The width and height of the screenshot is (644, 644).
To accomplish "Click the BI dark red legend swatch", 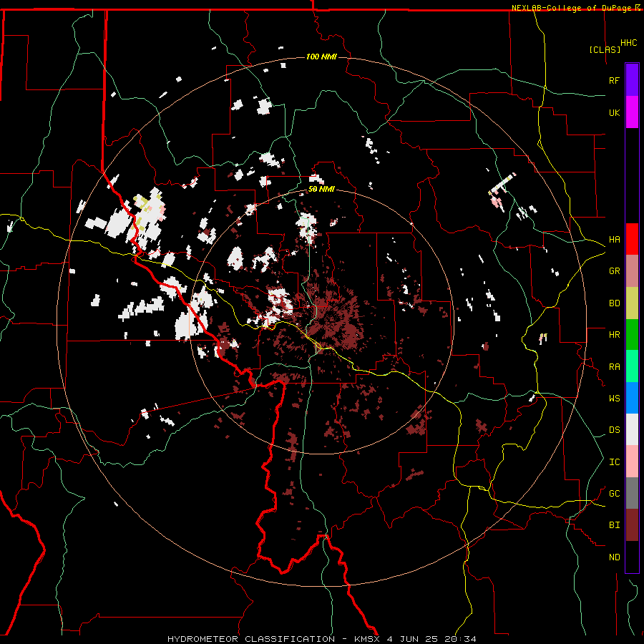I will 632,525.
